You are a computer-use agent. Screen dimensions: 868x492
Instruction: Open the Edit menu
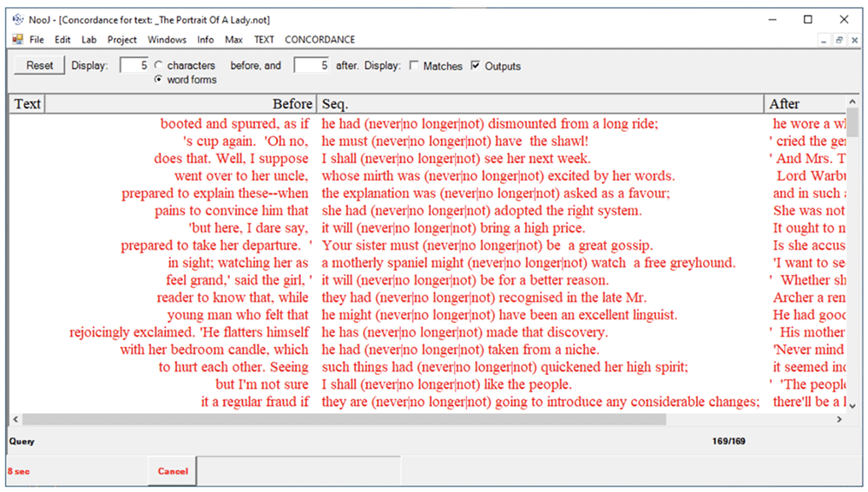point(62,39)
